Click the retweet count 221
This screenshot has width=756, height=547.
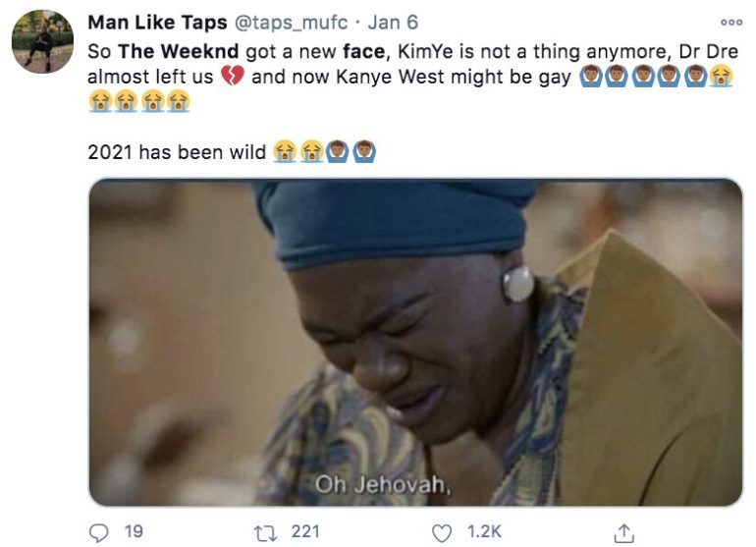[305, 531]
